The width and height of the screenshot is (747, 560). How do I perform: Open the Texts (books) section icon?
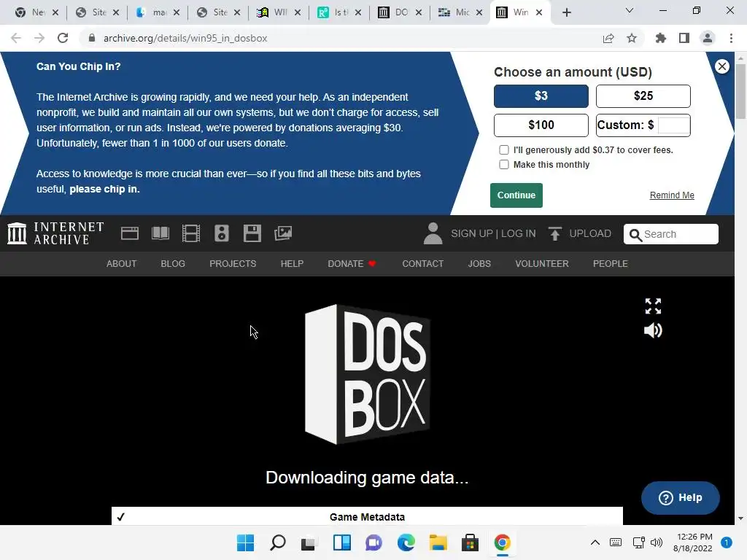coord(160,233)
